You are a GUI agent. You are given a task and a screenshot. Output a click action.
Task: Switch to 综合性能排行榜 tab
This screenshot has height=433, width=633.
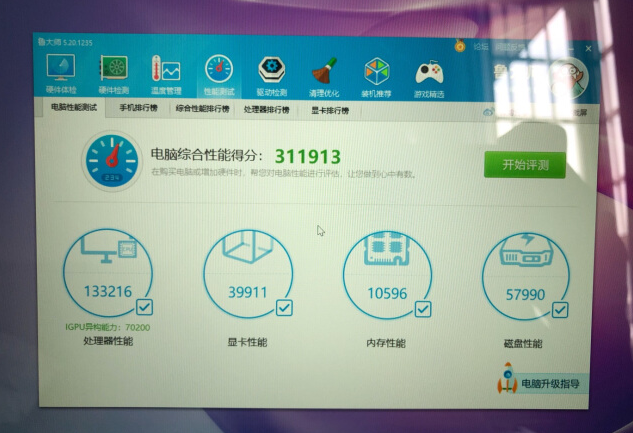tap(202, 109)
